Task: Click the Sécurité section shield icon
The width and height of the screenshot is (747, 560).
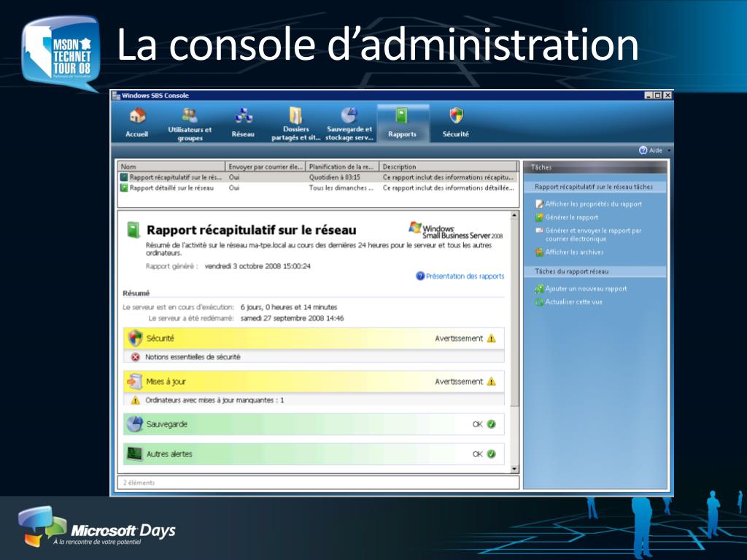Action: (x=135, y=338)
